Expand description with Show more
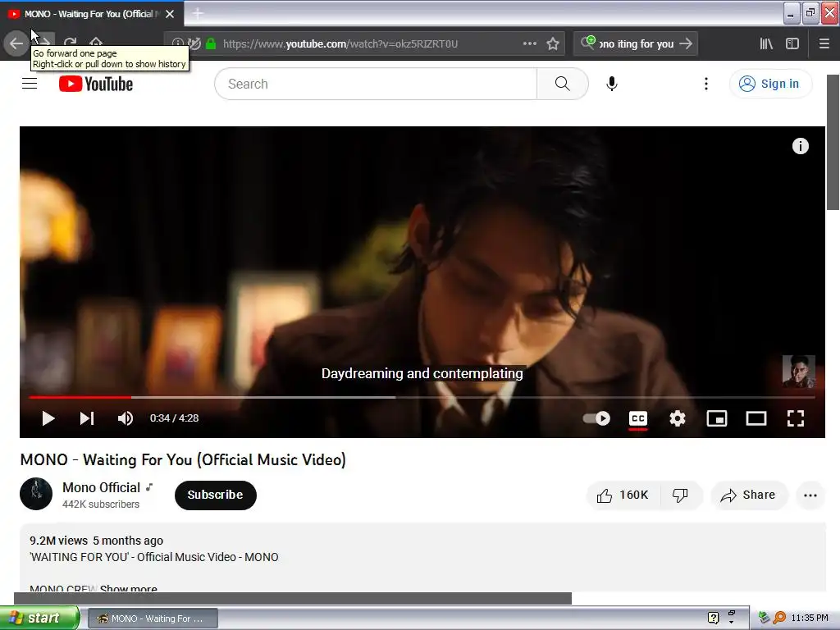840x630 pixels. point(129,588)
